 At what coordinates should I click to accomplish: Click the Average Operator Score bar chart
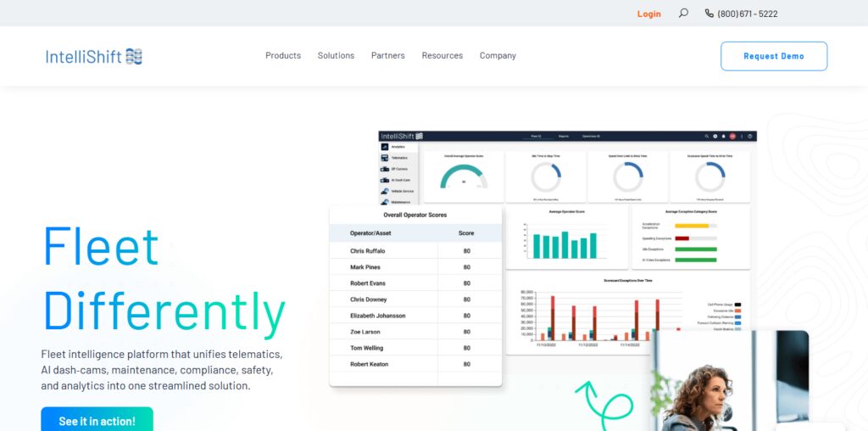click(x=565, y=241)
